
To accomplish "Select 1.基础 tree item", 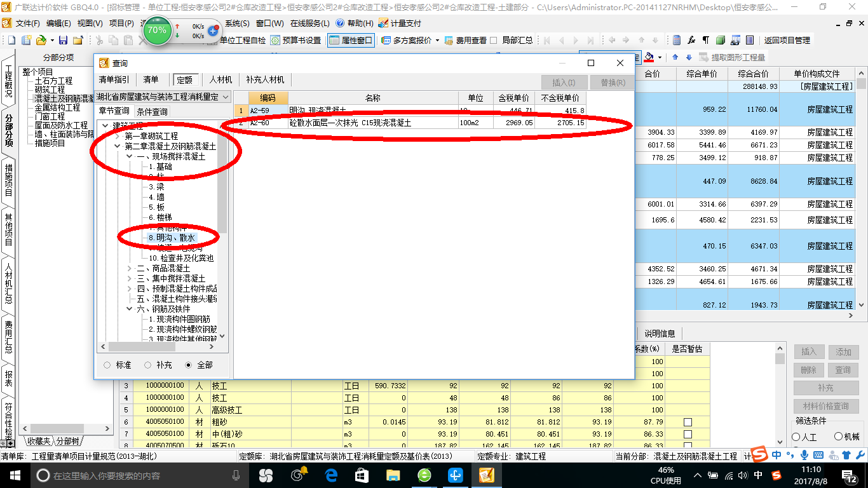I will tap(160, 166).
